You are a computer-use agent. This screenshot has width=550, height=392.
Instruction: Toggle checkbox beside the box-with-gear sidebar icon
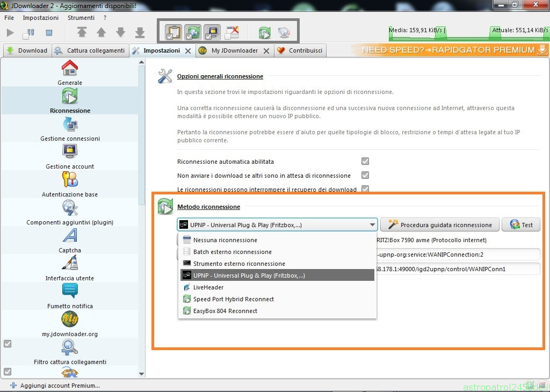click(8, 371)
